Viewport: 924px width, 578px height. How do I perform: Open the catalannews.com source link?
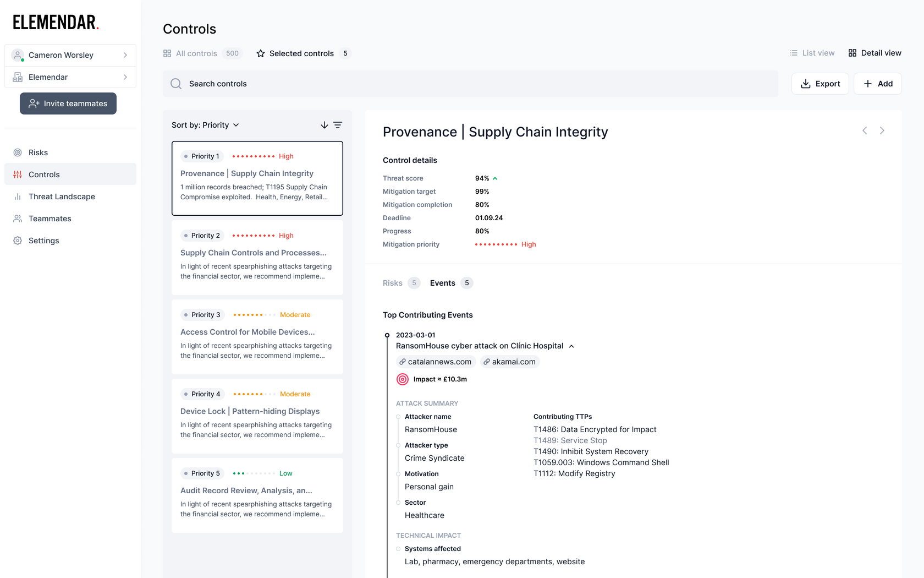pos(436,362)
